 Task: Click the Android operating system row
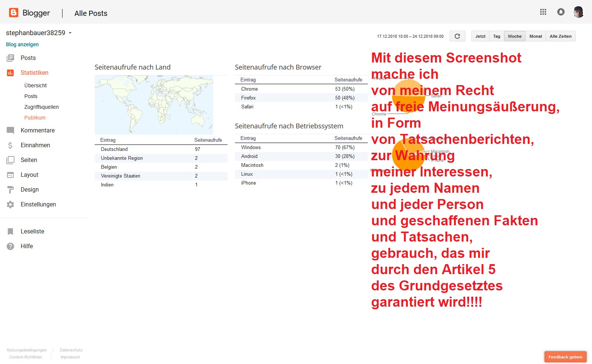(x=301, y=156)
